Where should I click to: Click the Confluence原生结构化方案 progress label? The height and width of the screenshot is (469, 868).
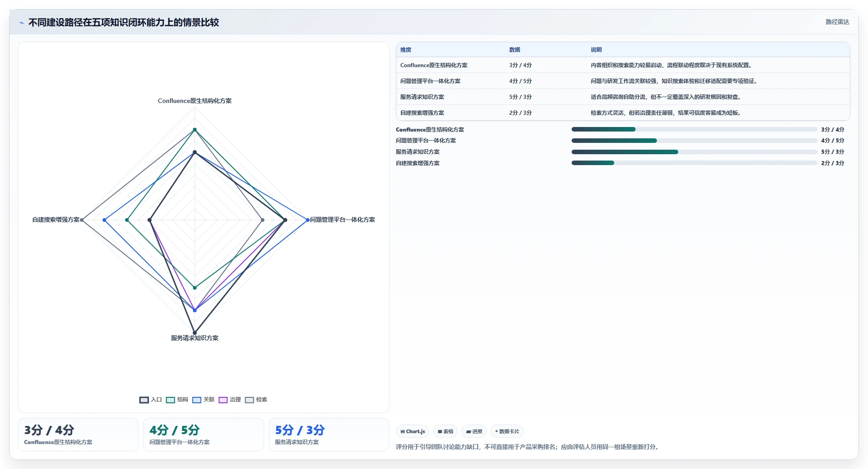point(429,130)
